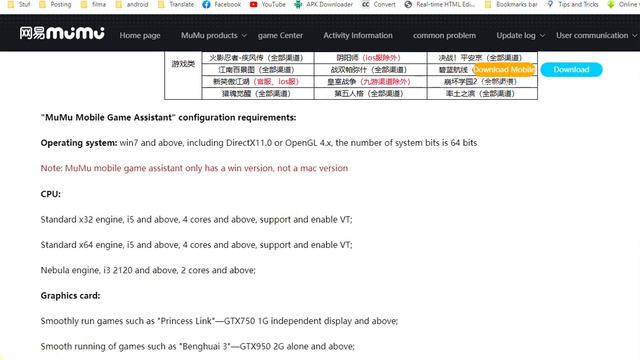Click the Standard x64 engine line
This screenshot has height=360, width=640.
point(196,245)
